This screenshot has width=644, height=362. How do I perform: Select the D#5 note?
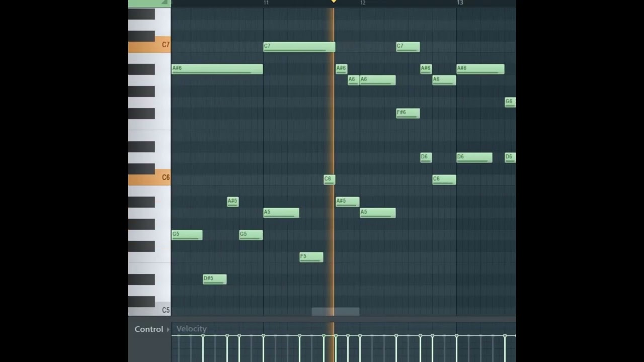[x=215, y=279]
